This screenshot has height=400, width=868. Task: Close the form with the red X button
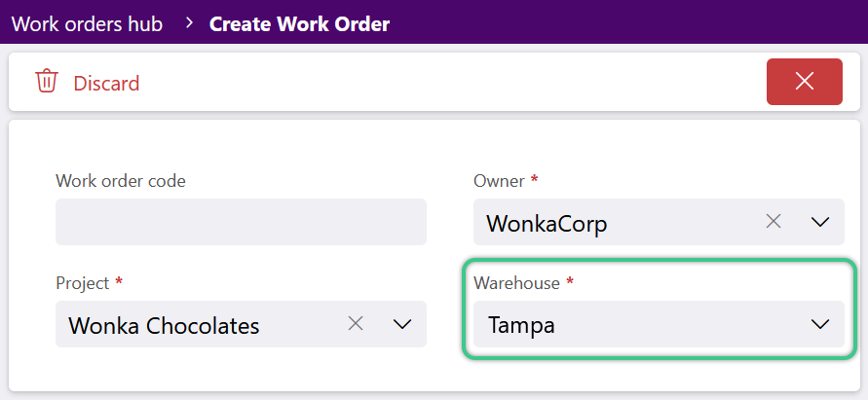pos(805,82)
